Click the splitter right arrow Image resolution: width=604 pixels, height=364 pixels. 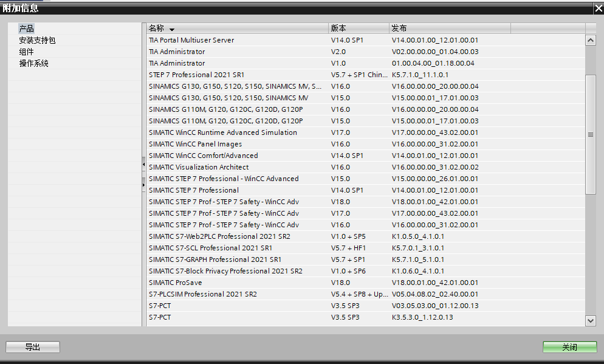144,184
